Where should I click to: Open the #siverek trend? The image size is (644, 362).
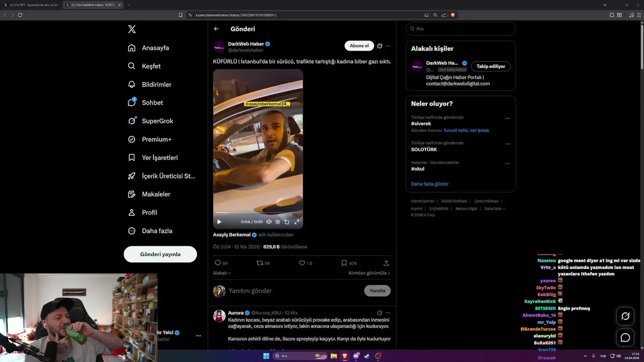(421, 124)
